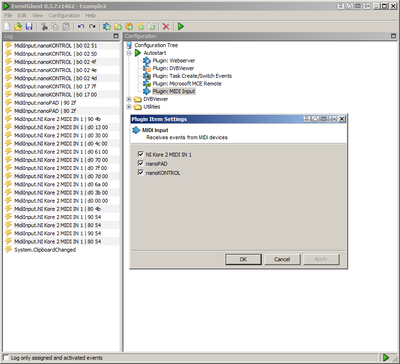
Task: Enable Log only assigned and activated events
Action: 6,358
